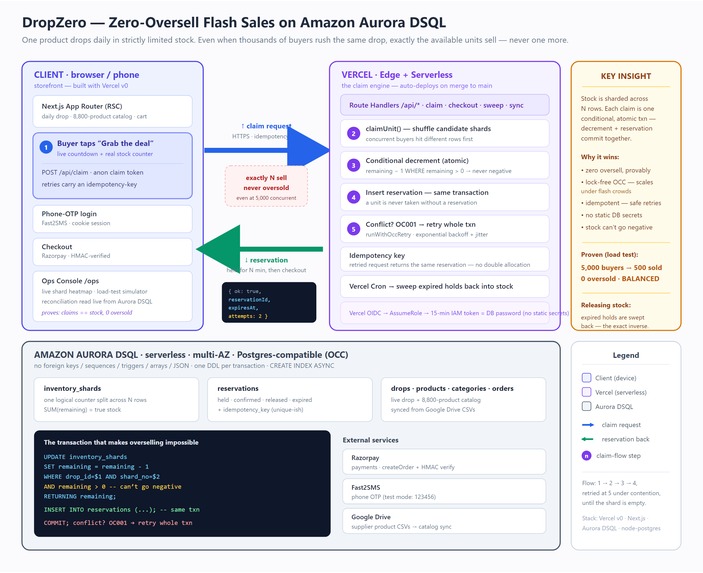Viewport: 703px width, 573px height.
Task: Click the reservations table card title
Action: coord(238,388)
